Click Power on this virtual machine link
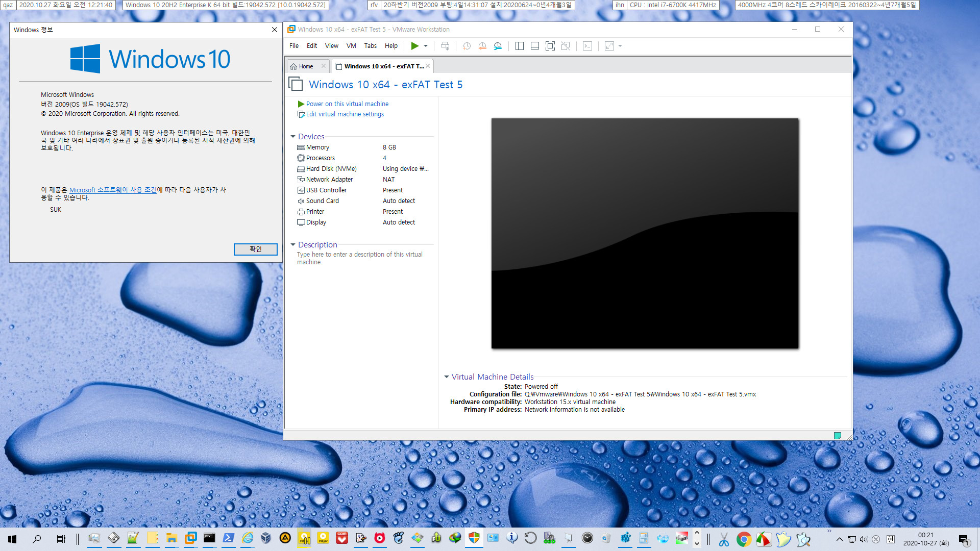 click(347, 104)
